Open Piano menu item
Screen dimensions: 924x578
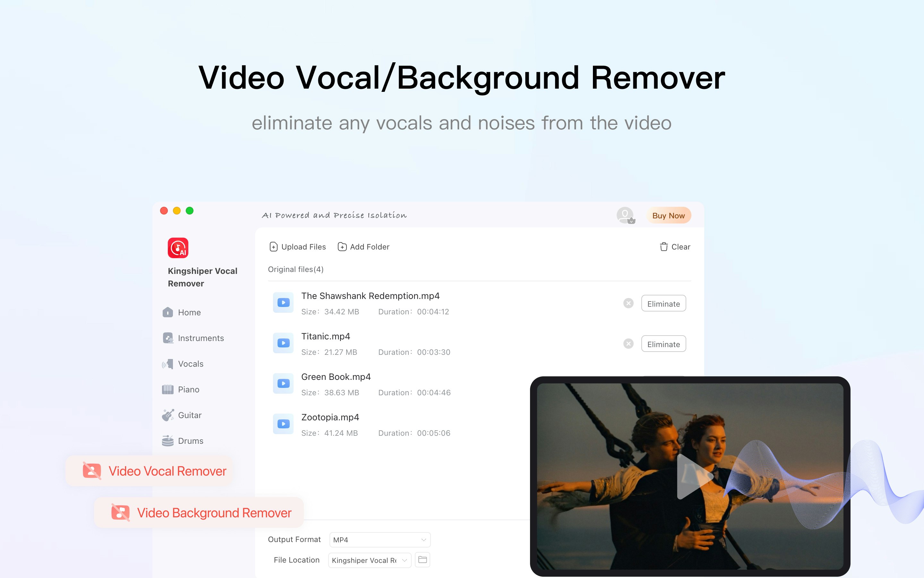coord(189,389)
